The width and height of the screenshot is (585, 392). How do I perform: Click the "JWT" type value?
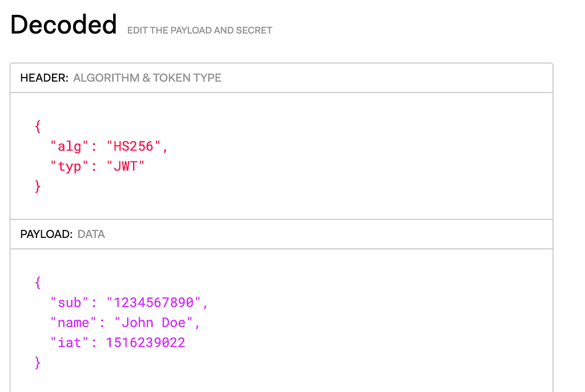pyautogui.click(x=125, y=166)
